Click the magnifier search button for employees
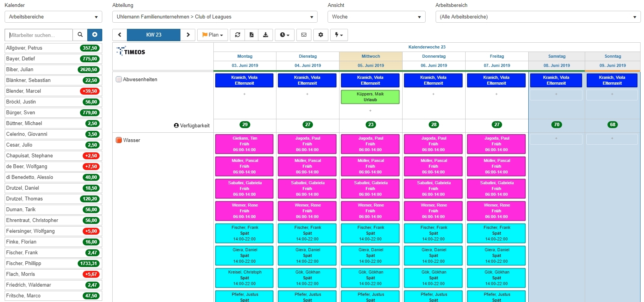Screen dimensions: 644x302 80,35
